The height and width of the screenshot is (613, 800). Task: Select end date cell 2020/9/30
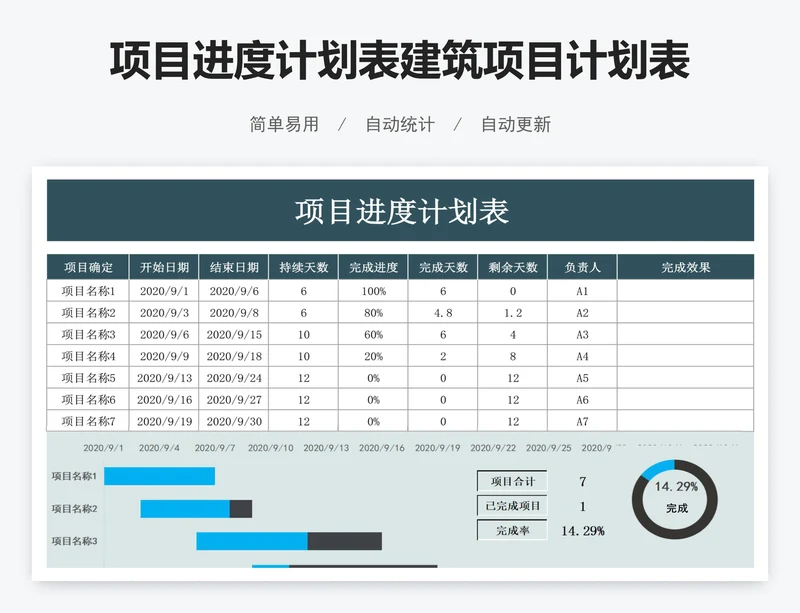coord(234,421)
